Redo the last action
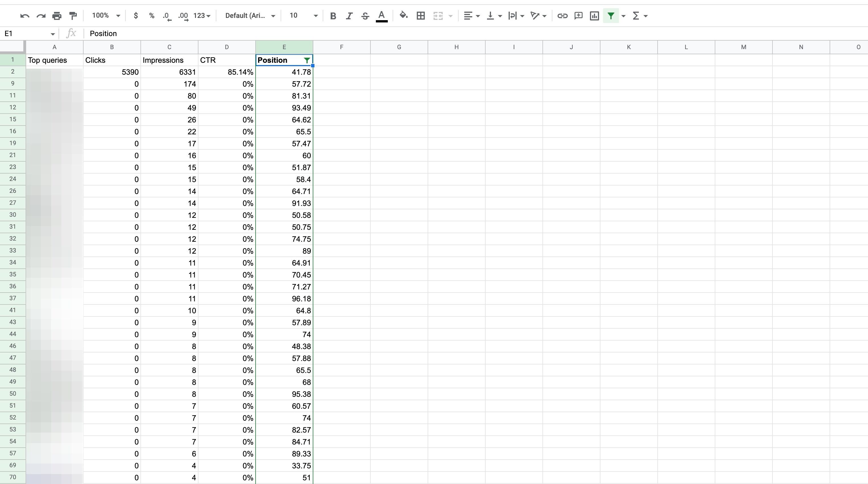This screenshot has height=484, width=868. point(41,16)
